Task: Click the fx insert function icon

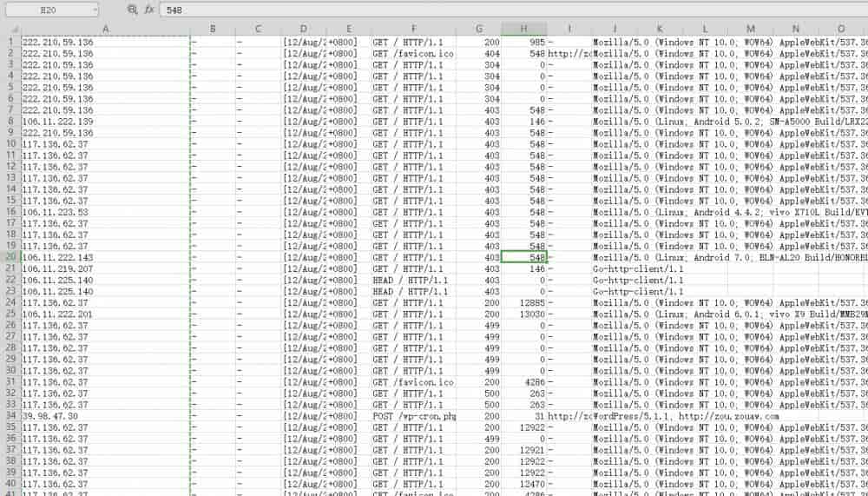Action: [x=149, y=10]
